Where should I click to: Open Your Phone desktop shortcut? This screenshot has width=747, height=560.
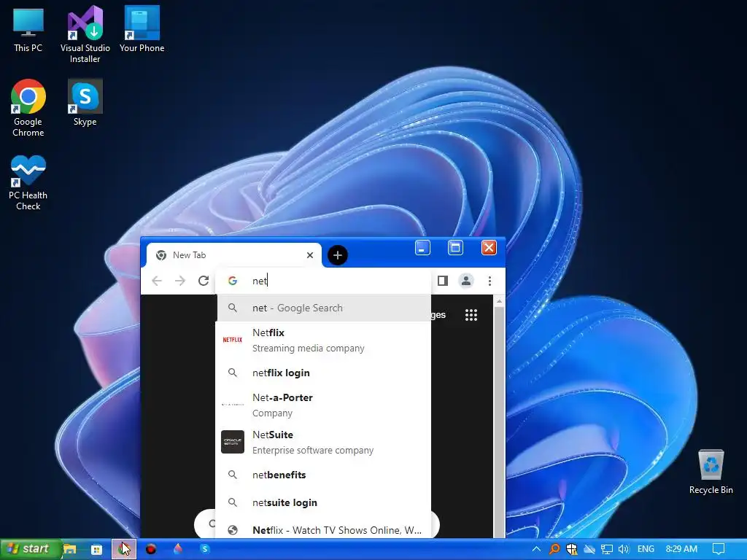click(142, 29)
